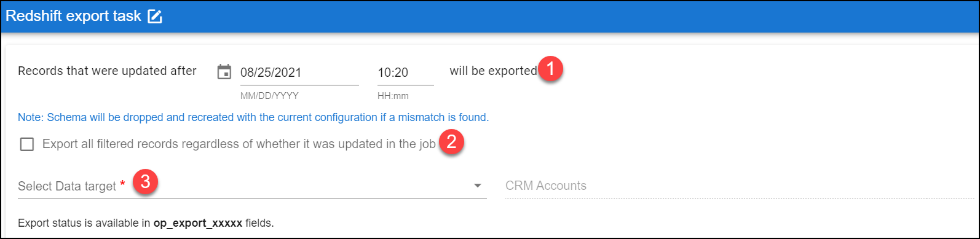Open the Select Data target field
Viewport: 980px width, 239px height.
[252, 186]
